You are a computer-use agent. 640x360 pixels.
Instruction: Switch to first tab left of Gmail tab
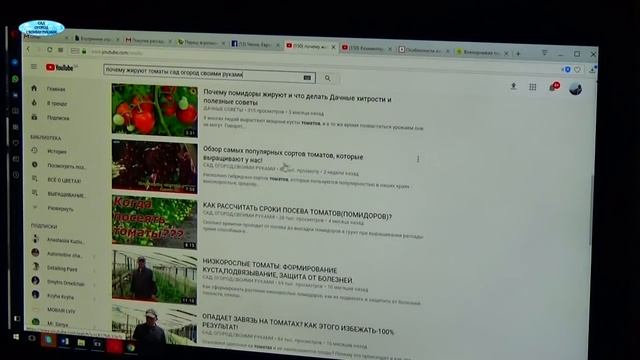[x=96, y=39]
